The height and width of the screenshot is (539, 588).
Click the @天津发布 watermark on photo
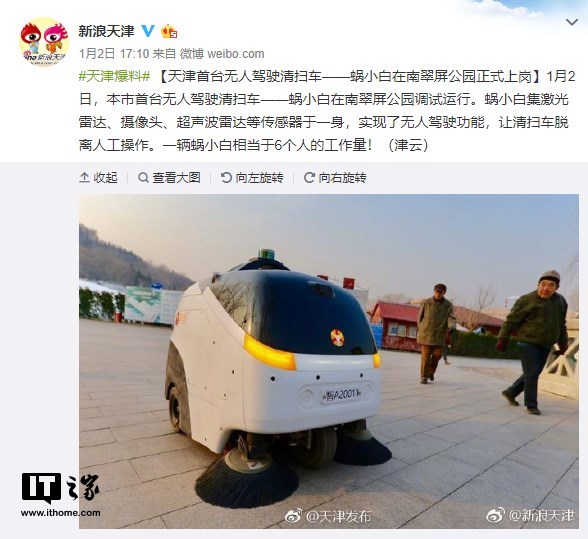328,516
